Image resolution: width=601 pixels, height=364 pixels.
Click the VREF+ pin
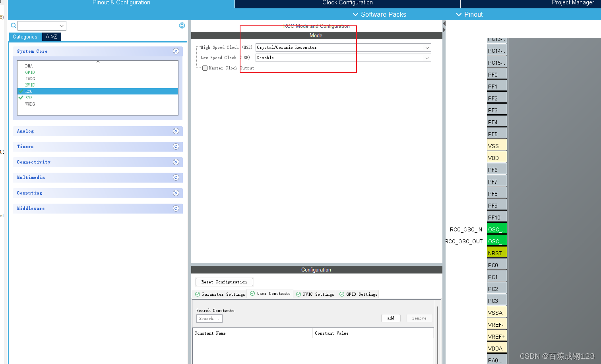coord(497,336)
